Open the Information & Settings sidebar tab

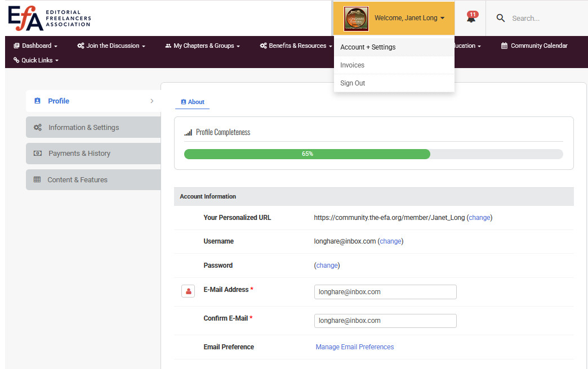click(83, 127)
